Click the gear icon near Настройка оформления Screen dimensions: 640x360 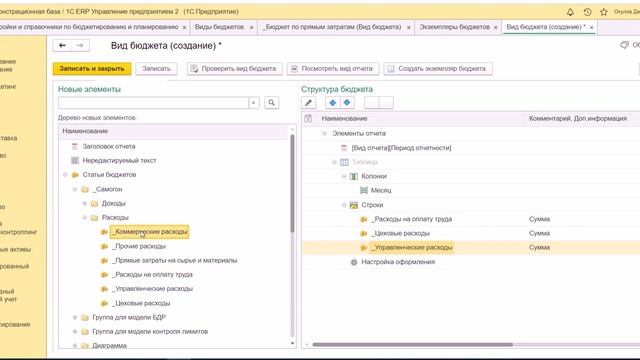(x=354, y=262)
